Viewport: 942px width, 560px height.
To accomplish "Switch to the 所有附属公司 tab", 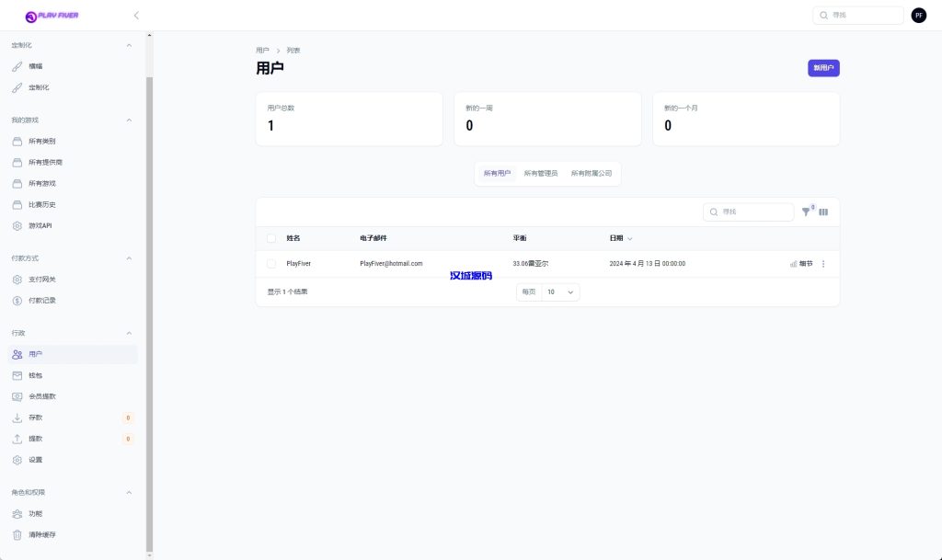I will click(x=591, y=173).
